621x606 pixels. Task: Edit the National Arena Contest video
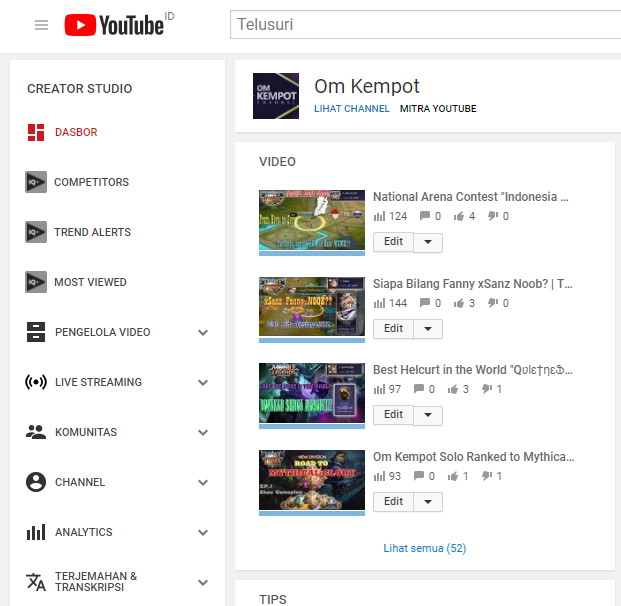coord(393,242)
